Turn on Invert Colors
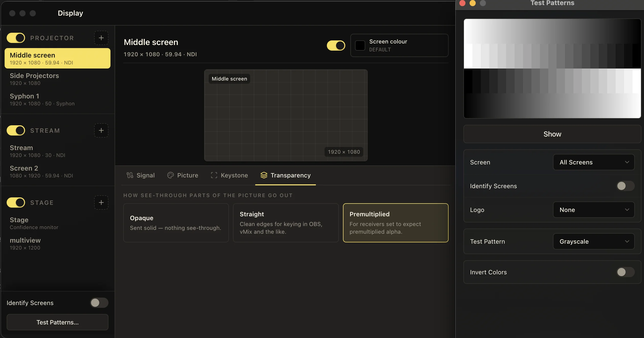The height and width of the screenshot is (338, 644). (626, 272)
